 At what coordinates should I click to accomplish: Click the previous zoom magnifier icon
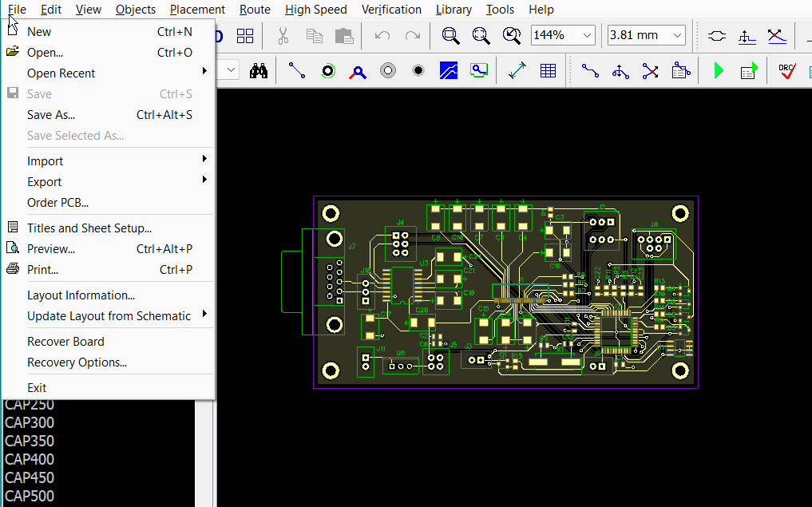click(512, 36)
